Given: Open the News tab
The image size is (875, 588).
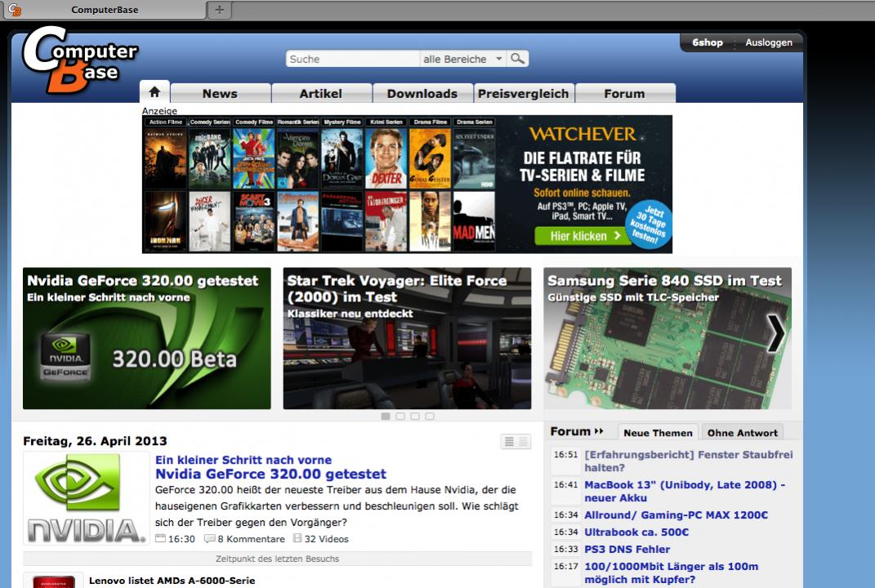Looking at the screenshot, I should point(221,93).
